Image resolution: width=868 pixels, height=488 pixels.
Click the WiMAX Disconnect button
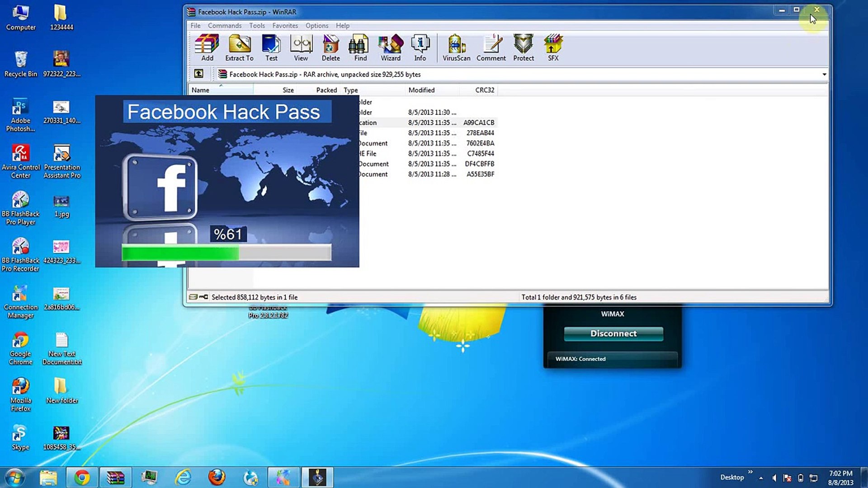[613, 333]
